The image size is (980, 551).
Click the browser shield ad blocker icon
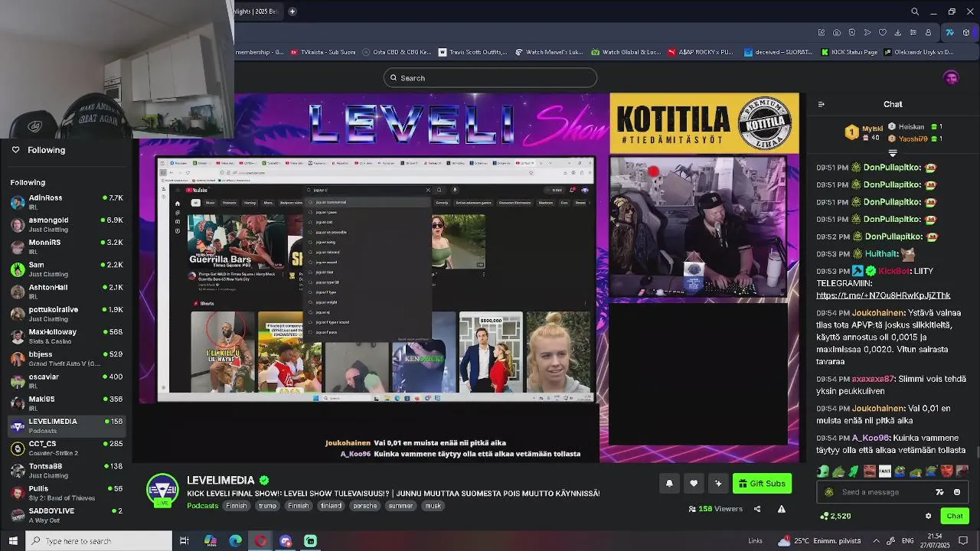[x=851, y=32]
